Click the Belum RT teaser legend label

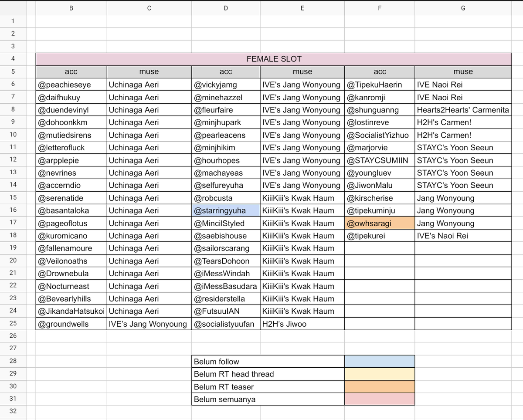tap(268, 387)
